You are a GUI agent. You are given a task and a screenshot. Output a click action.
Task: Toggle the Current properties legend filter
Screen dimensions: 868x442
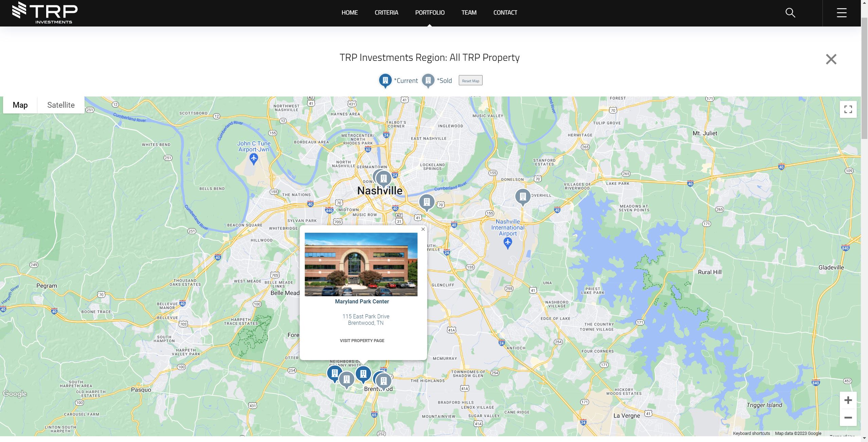coord(385,81)
